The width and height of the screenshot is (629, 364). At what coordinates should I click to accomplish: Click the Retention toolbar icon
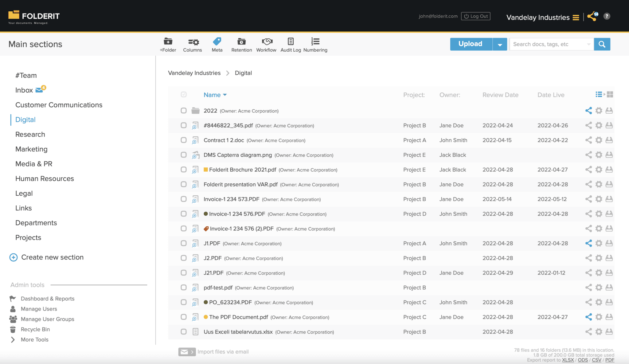point(241,44)
